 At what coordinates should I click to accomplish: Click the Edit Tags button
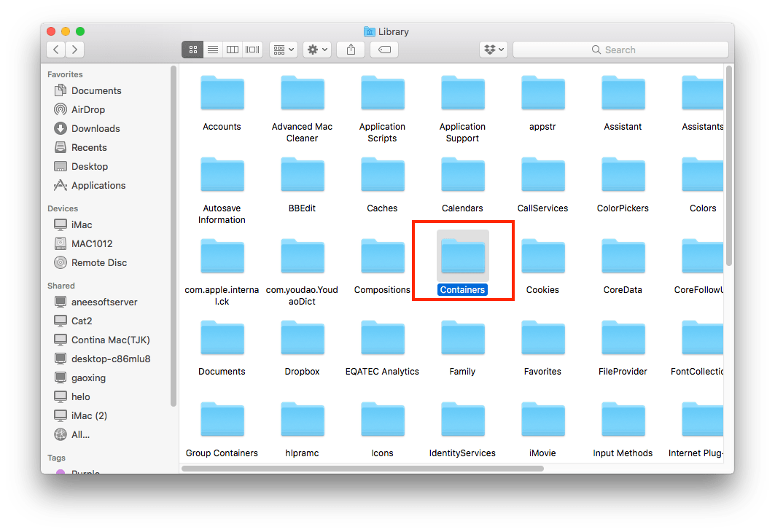[384, 49]
